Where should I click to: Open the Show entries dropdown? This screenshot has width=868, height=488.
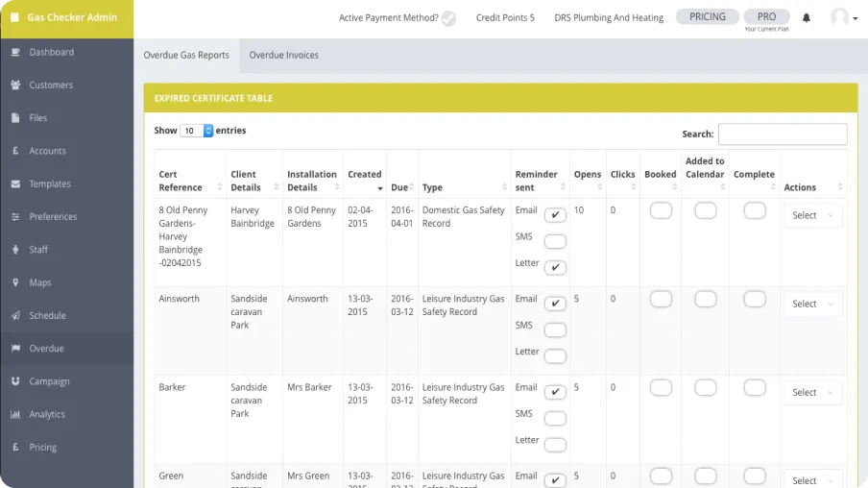196,131
